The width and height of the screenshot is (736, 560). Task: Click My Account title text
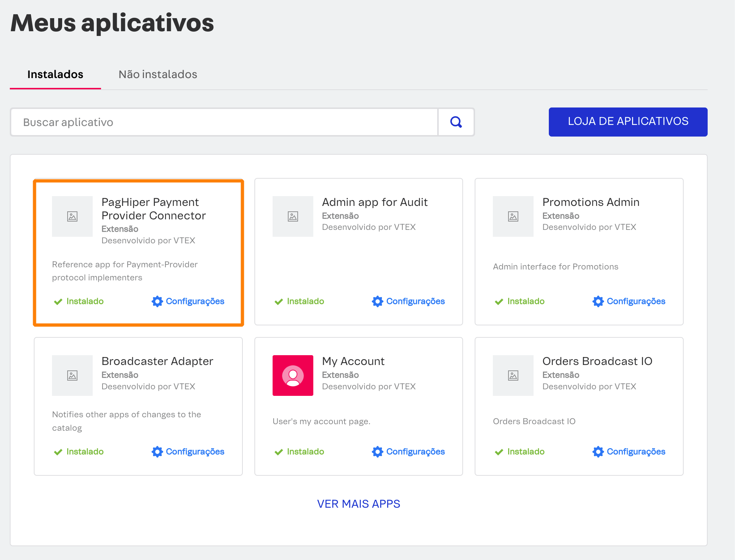(x=353, y=361)
